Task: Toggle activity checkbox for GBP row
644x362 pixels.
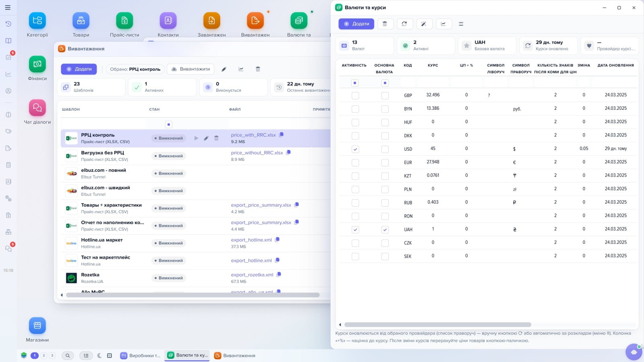Action: [x=355, y=96]
